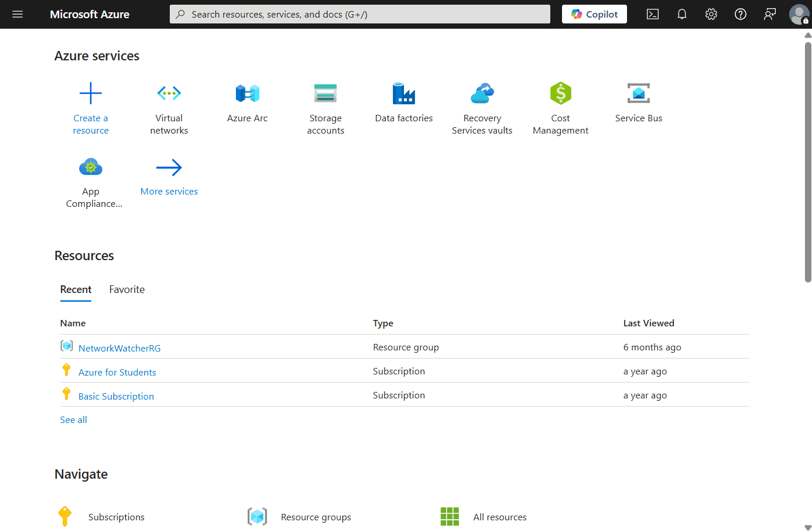Screen dimensions: 812x532
Task: Click the Type column header
Action: click(x=383, y=323)
